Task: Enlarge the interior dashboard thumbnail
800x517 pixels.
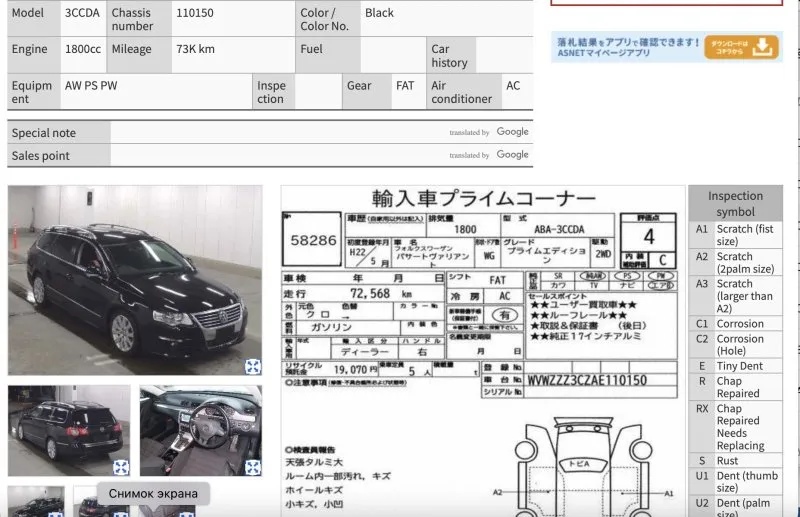Action: (x=253, y=467)
